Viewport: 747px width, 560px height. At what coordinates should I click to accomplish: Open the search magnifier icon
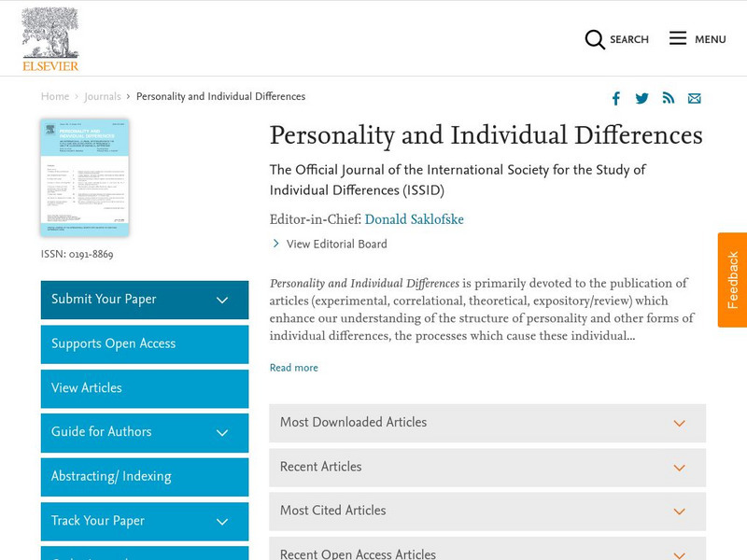595,39
